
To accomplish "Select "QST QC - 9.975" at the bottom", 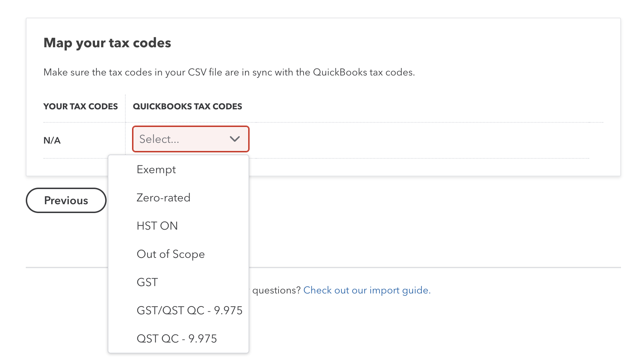I will [x=177, y=338].
